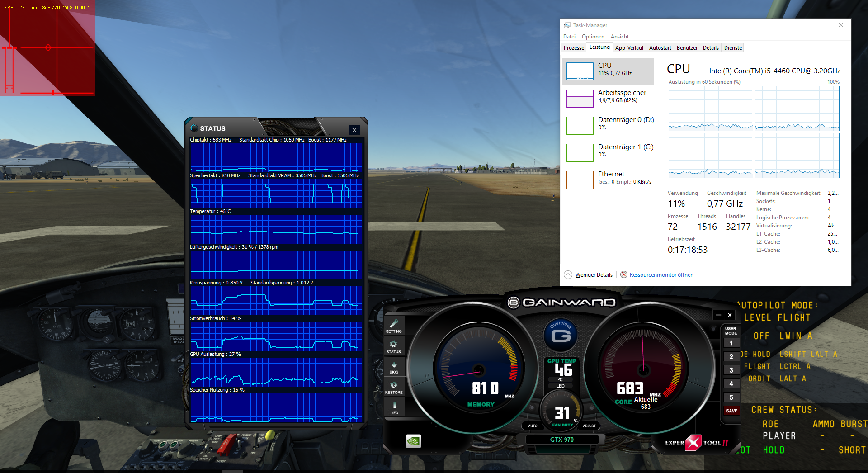Click the NVIDIA logo icon
This screenshot has width=868, height=473.
pos(413,441)
